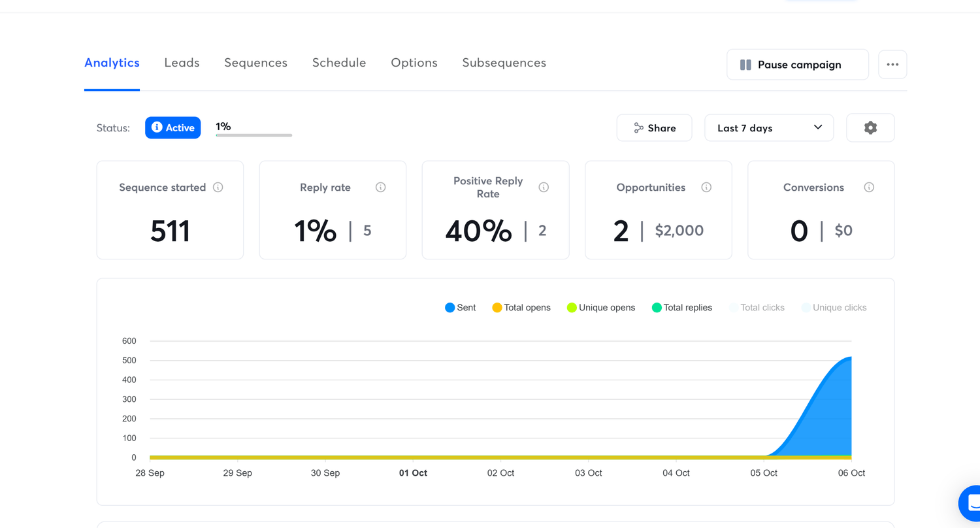
Task: Toggle Total opens series in legend
Action: point(521,308)
